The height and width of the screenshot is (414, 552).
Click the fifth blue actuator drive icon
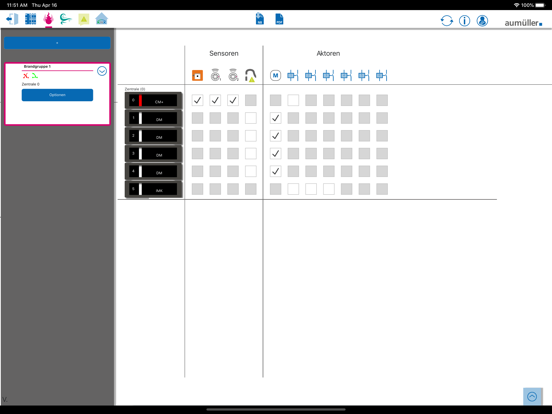point(364,75)
